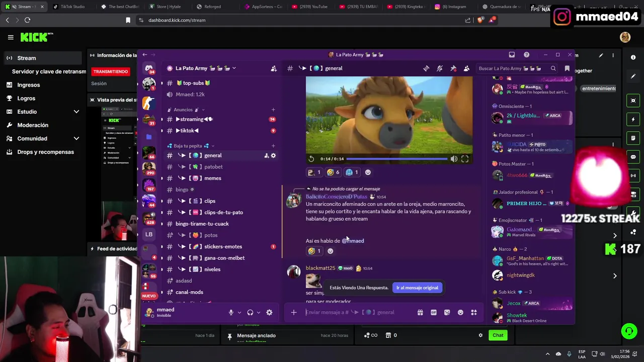Seek on the video progress bar
The height and width of the screenshot is (362, 644).
pos(397,159)
